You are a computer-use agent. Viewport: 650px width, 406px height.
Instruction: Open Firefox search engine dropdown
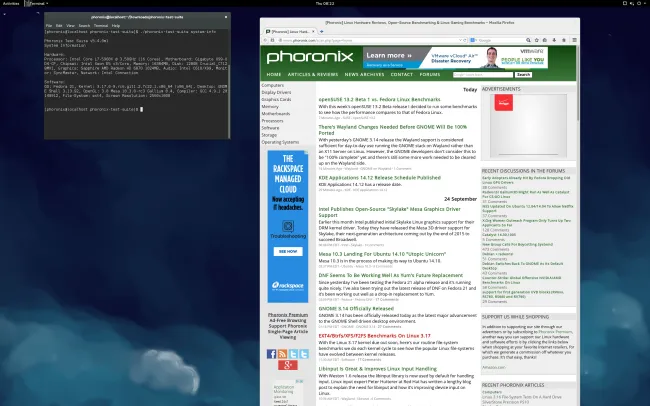[473, 40]
